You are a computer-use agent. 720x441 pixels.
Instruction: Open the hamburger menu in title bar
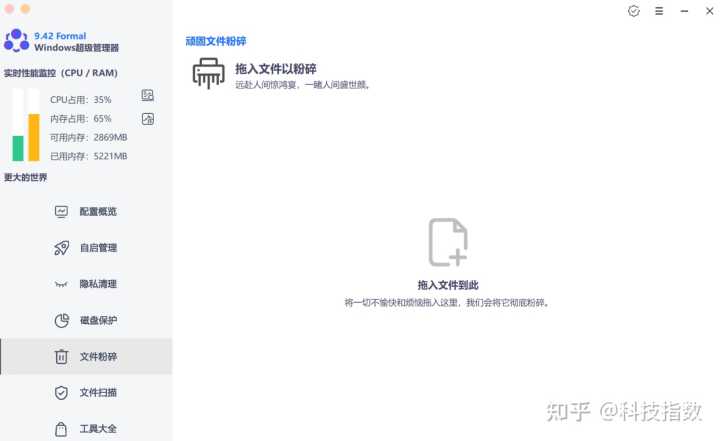tap(659, 11)
